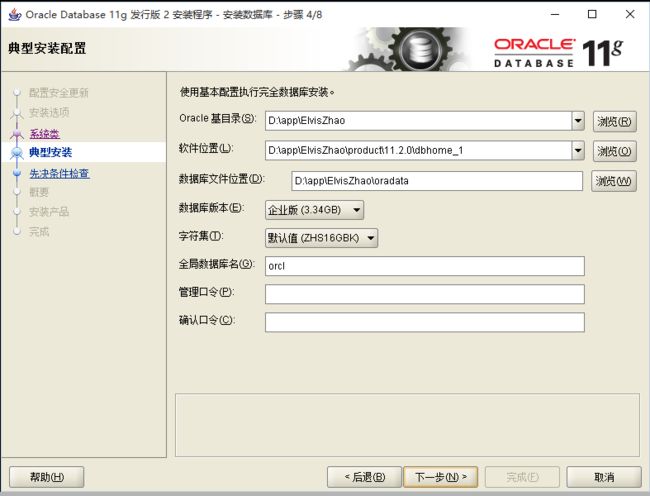This screenshot has height=496, width=650.
Task: Expand the software location dropdown arrow
Action: pos(578,151)
